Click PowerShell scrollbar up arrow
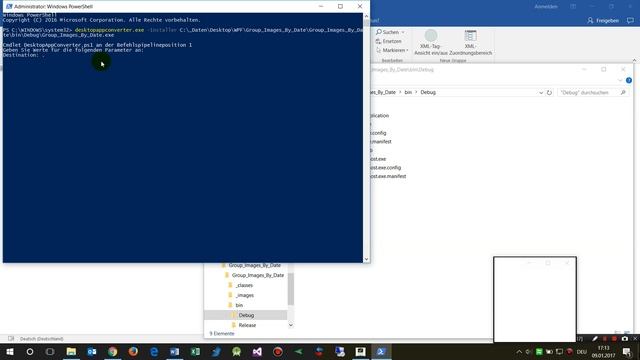The height and width of the screenshot is (360, 640). pyautogui.click(x=366, y=16)
